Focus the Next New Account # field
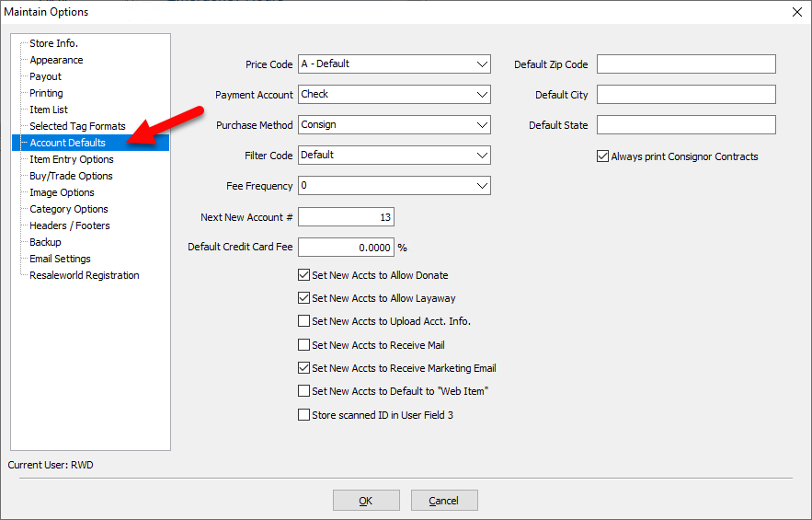Screen dimensions: 812x520 [346, 217]
